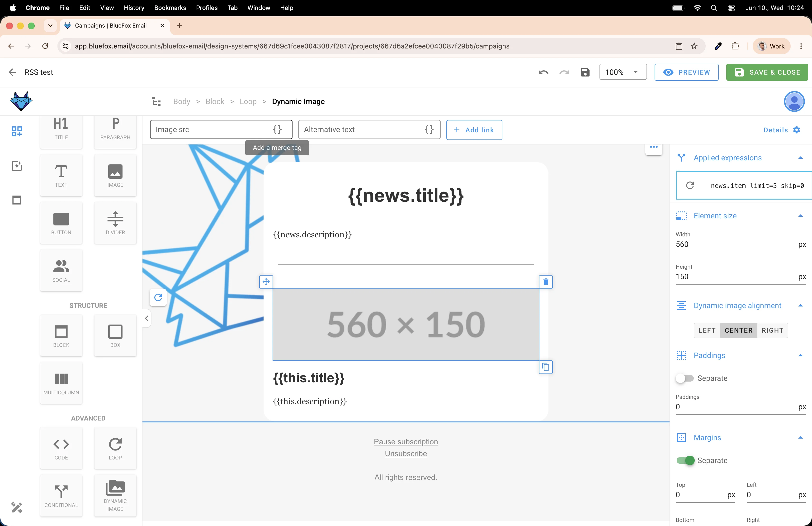Align dynamic image CENTER
Image resolution: width=812 pixels, height=526 pixels.
(x=739, y=330)
